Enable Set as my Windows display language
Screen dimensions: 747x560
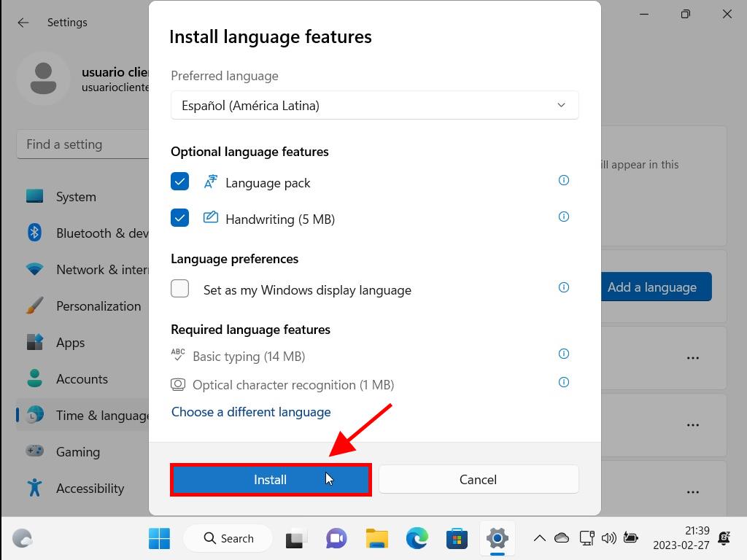pos(179,289)
